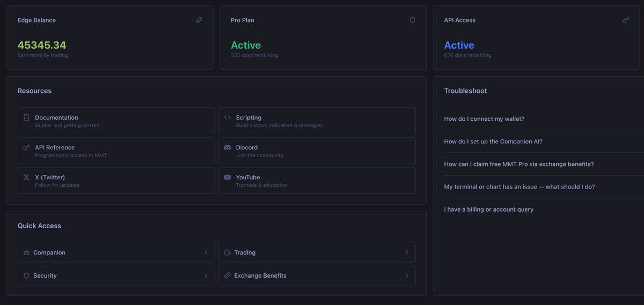The image size is (644, 305).
Task: Click the Edge Balance value 45345.34
Action: tap(42, 45)
